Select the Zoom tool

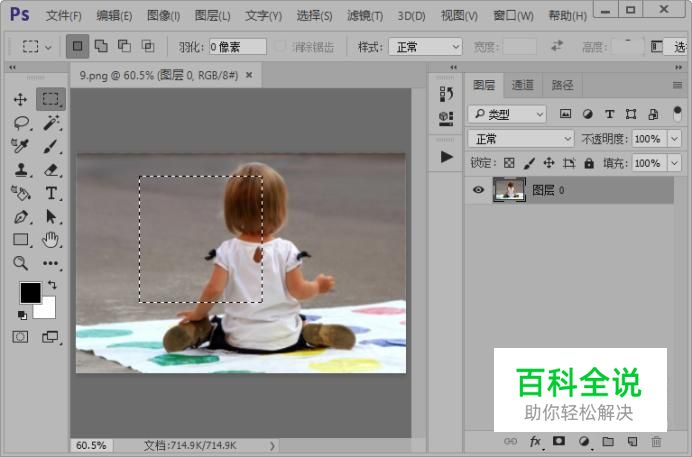click(x=20, y=263)
